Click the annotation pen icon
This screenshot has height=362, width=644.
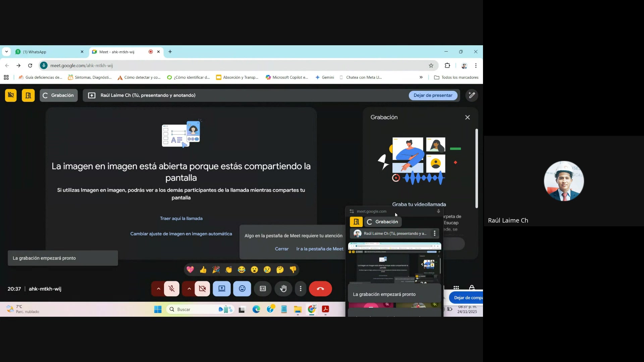[x=472, y=95]
